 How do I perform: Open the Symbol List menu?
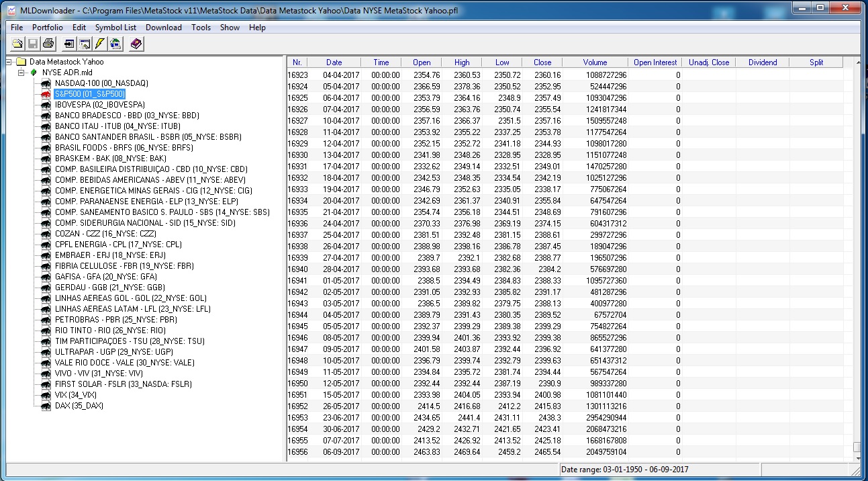(115, 28)
